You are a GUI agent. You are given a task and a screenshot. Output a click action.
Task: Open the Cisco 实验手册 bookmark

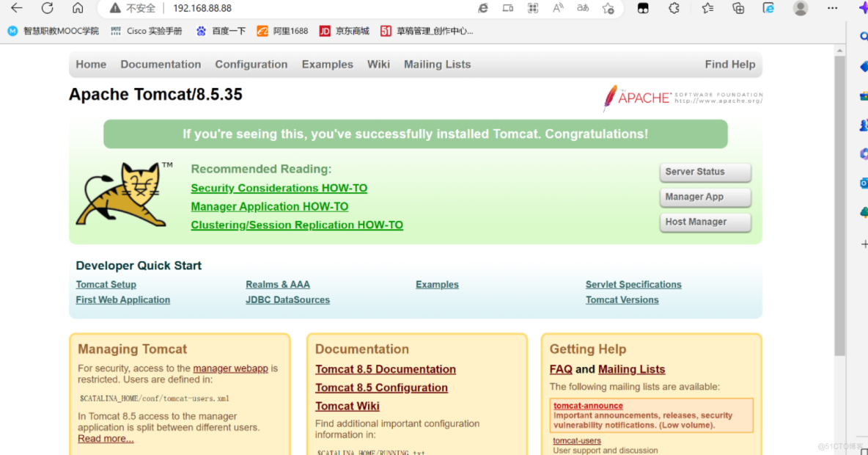(x=147, y=31)
